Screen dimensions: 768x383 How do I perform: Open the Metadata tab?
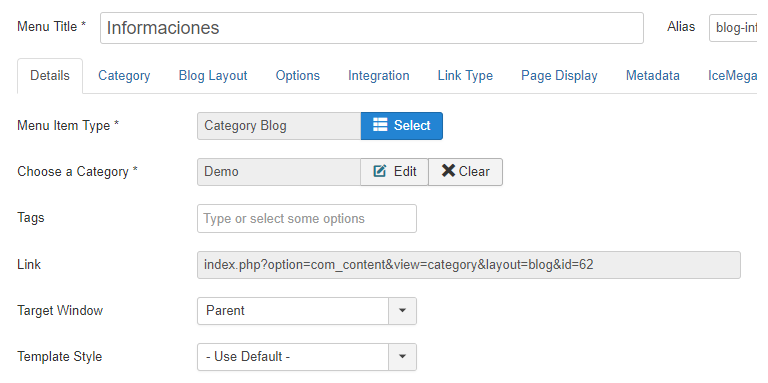click(x=653, y=76)
